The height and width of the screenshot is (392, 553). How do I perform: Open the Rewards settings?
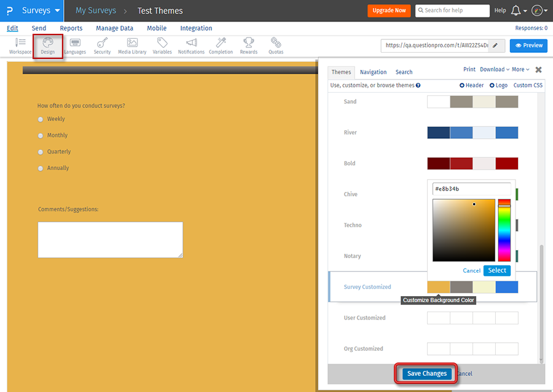click(248, 45)
